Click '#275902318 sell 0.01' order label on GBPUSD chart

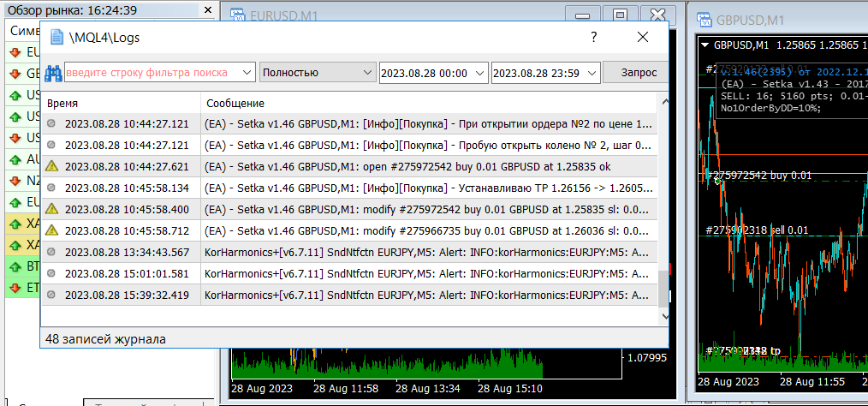757,230
